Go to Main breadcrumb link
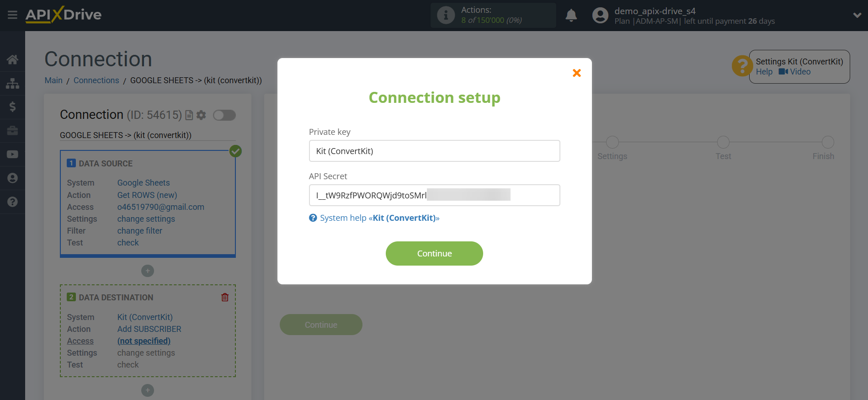This screenshot has height=400, width=868. pos(53,80)
